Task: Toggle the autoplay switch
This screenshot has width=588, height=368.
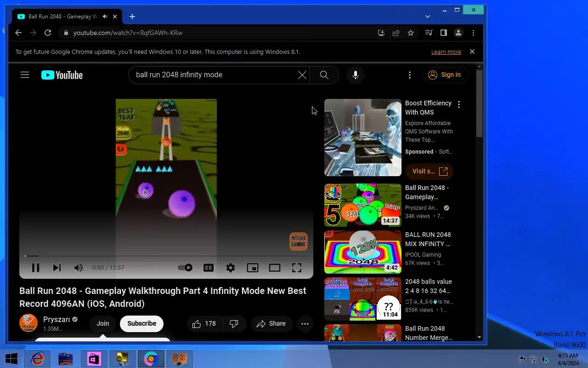Action: pyautogui.click(x=185, y=268)
